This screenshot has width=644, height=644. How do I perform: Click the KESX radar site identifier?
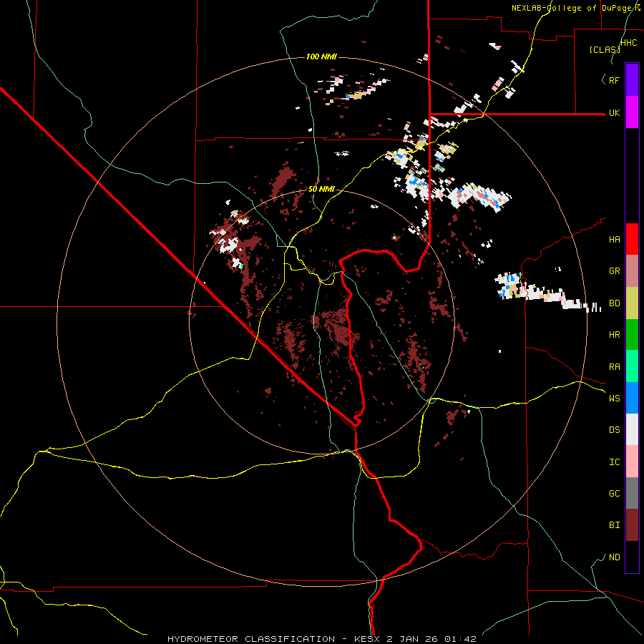[369, 639]
